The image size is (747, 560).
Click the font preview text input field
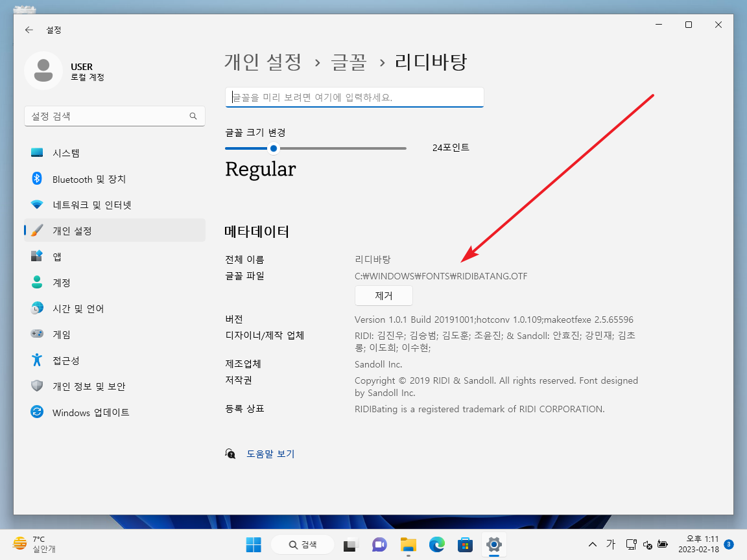point(355,97)
